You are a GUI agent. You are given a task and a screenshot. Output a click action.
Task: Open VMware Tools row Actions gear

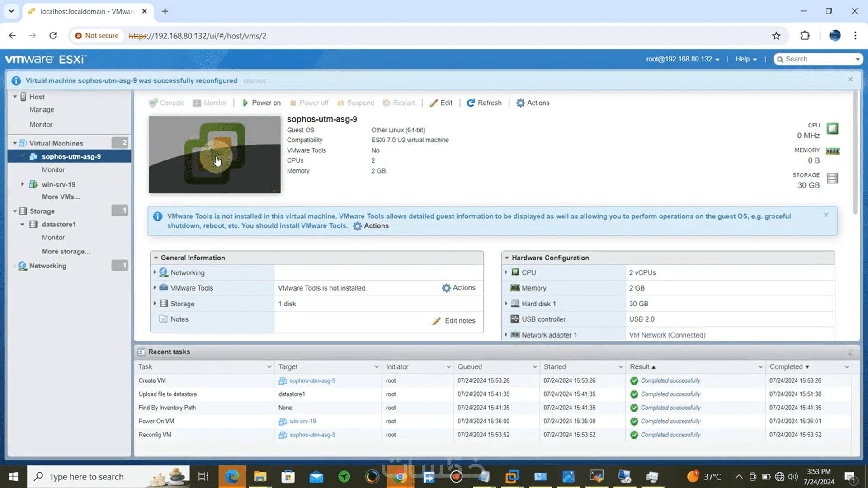pyautogui.click(x=446, y=288)
